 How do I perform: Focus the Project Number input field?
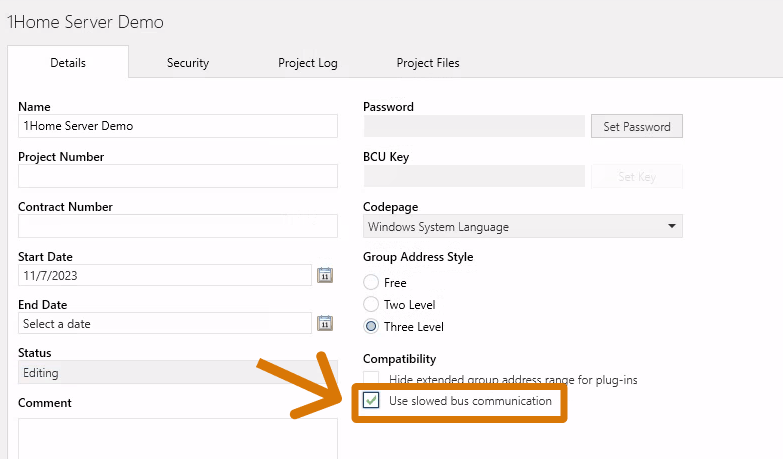(177, 176)
